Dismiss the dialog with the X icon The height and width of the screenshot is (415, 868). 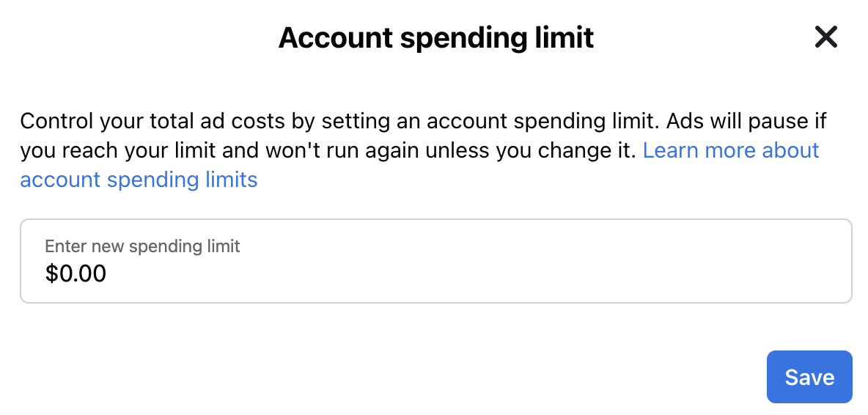826,37
